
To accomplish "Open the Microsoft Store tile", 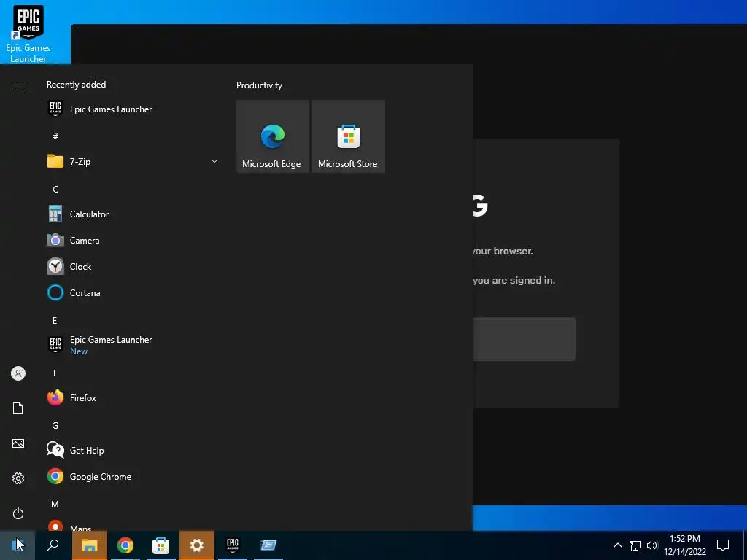I will click(x=348, y=136).
